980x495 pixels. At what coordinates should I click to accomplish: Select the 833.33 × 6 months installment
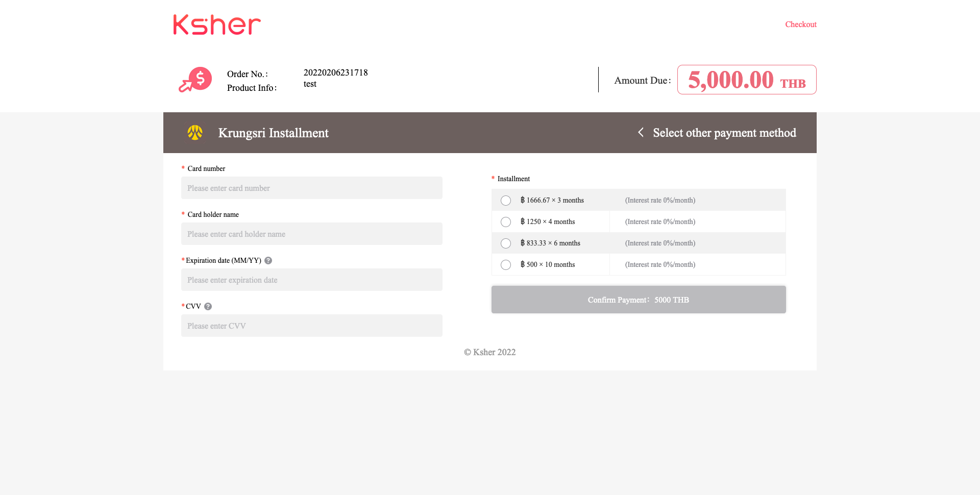(x=506, y=243)
